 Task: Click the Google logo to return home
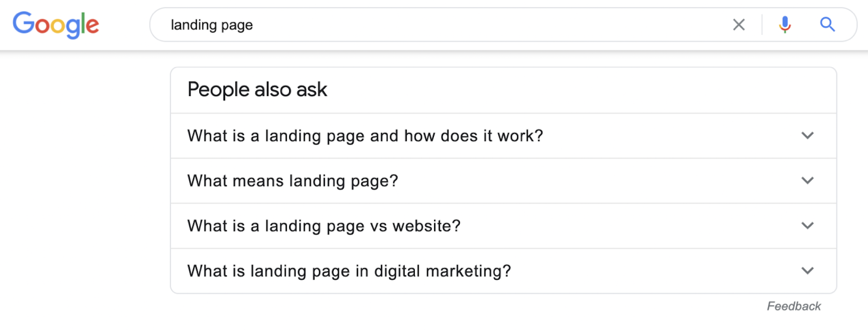[x=56, y=24]
